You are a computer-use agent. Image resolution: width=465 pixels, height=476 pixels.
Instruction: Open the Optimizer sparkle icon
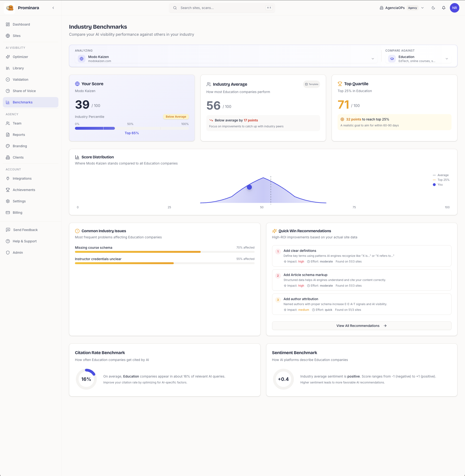click(x=8, y=57)
